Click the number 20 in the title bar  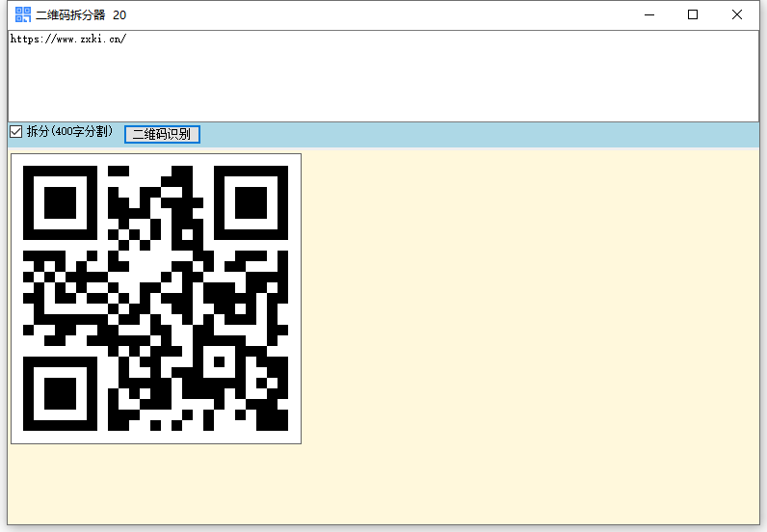pos(119,15)
